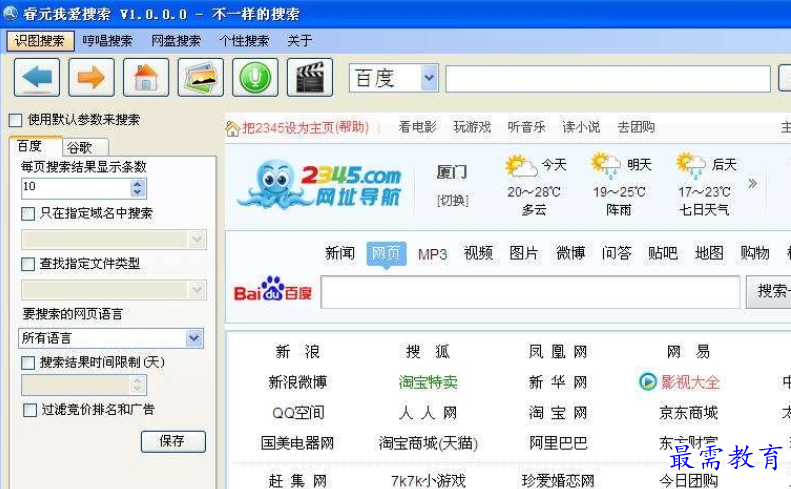Screen dimensions: 791x489
Task: Open the 七日天气 link
Action: pos(704,209)
